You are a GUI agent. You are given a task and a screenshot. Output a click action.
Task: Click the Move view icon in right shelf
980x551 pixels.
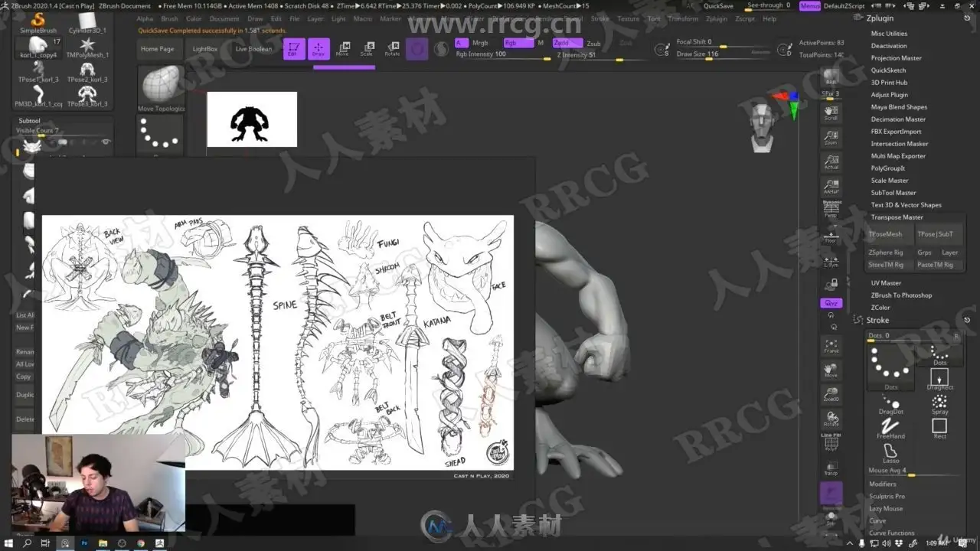[831, 370]
